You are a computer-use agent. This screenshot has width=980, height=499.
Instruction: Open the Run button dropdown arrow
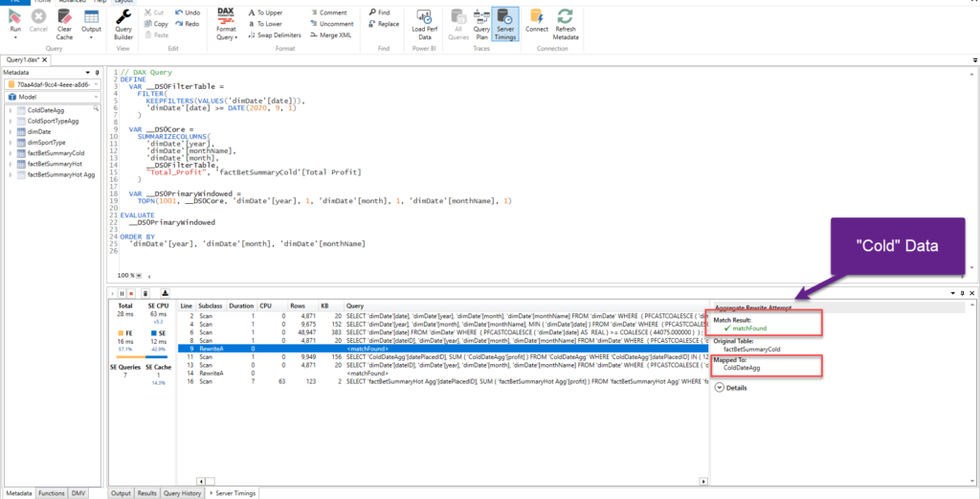[15, 37]
